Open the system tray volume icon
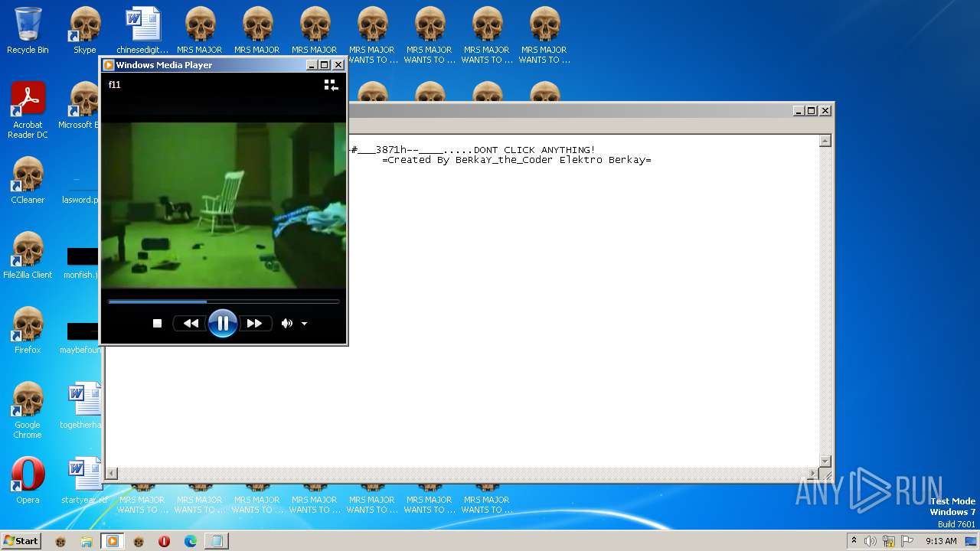980x551 pixels. click(871, 541)
